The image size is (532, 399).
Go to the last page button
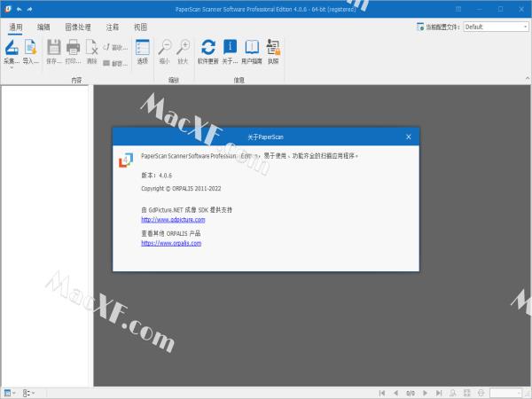point(439,393)
